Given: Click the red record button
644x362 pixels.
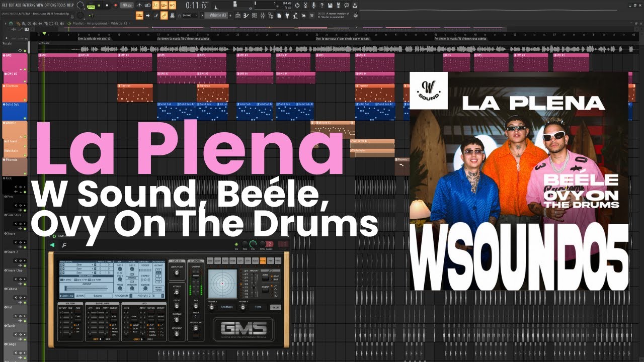Looking at the screenshot, I should pos(115,5).
